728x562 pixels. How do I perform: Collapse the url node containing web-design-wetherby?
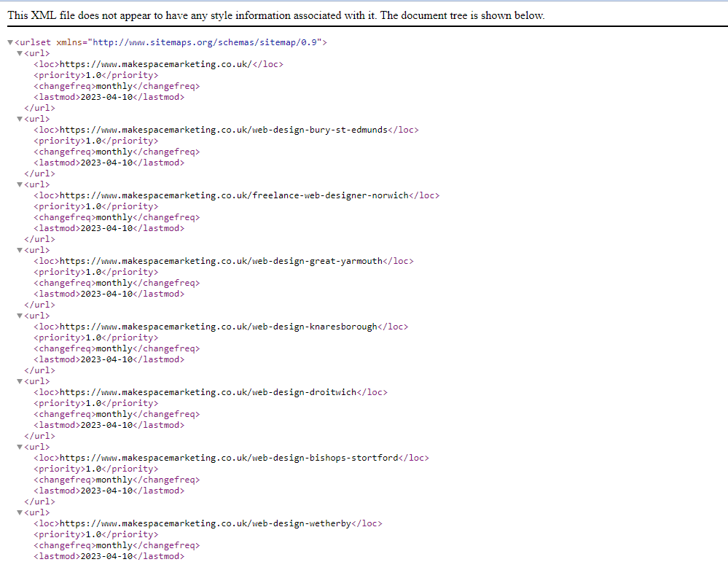click(x=20, y=512)
